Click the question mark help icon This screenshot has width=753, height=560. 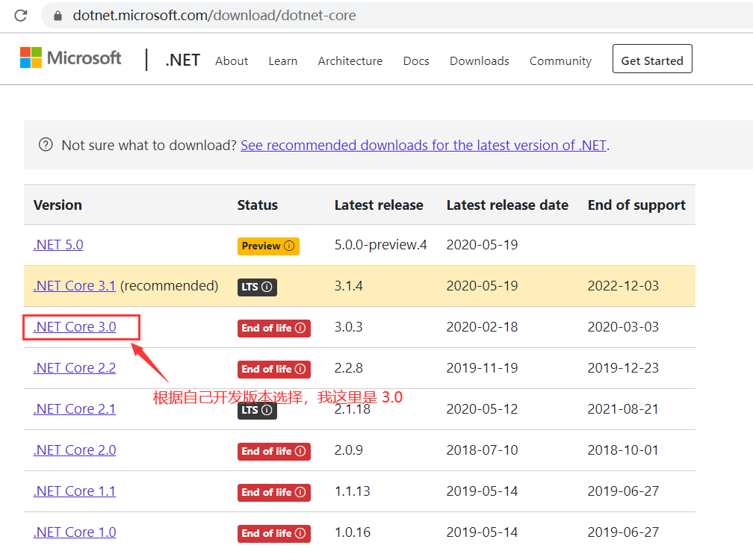coord(46,144)
